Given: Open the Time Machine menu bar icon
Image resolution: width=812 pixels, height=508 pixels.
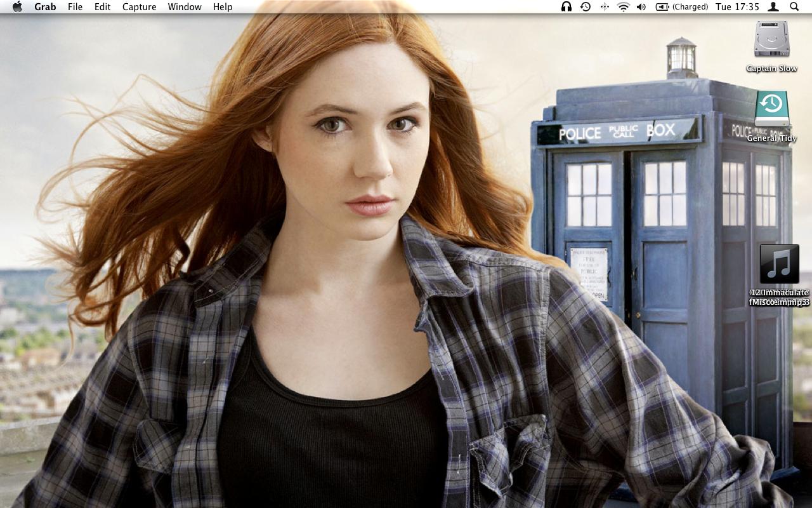Looking at the screenshot, I should pos(586,7).
